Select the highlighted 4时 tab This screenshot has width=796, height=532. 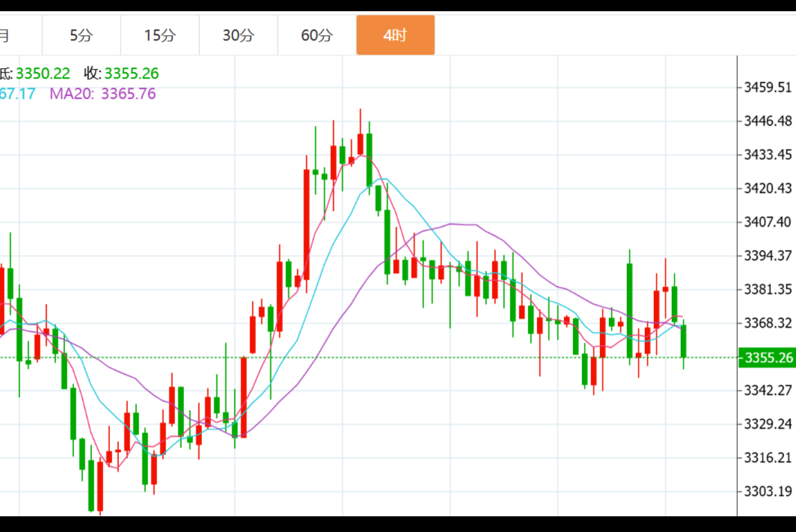pyautogui.click(x=396, y=35)
